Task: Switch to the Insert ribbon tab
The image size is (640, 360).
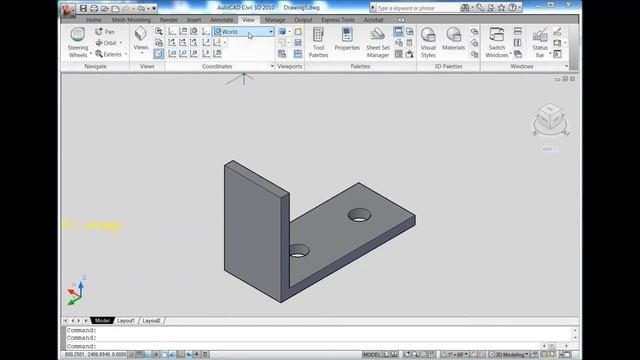Action: 193,20
